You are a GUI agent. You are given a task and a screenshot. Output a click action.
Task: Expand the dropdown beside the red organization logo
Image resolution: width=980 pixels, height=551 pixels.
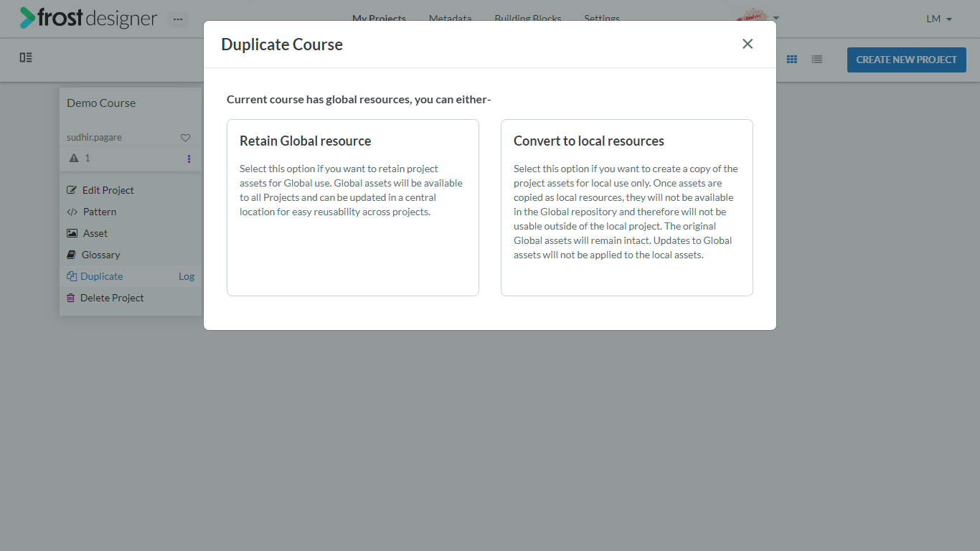coord(776,18)
